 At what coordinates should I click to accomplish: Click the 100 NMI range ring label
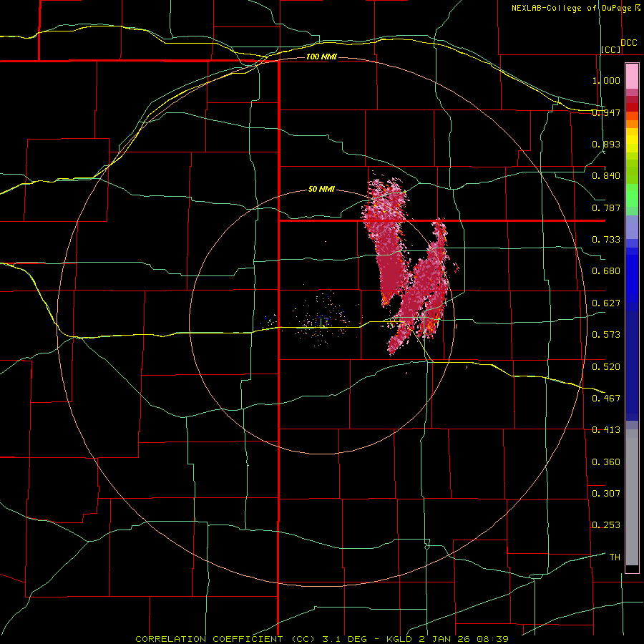(321, 57)
